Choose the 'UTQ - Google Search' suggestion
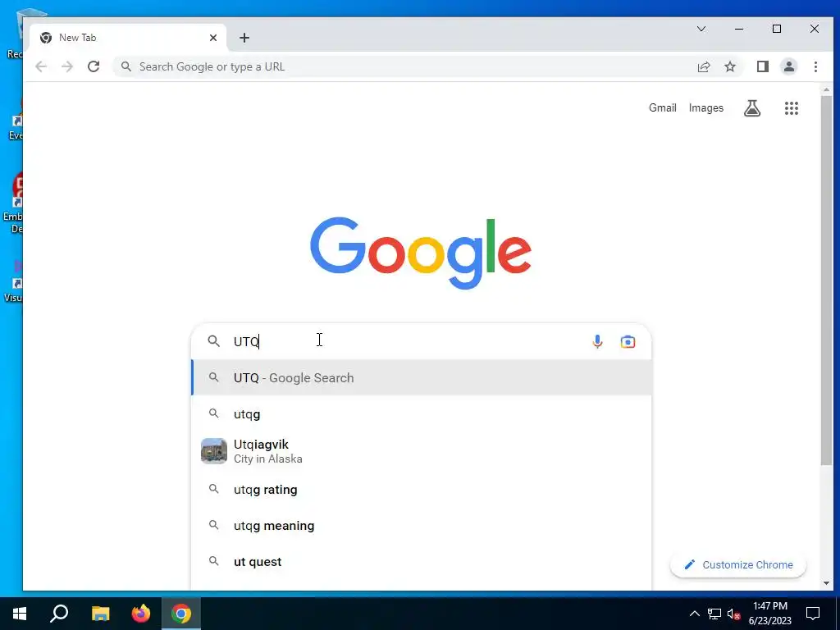The width and height of the screenshot is (840, 630). point(422,377)
